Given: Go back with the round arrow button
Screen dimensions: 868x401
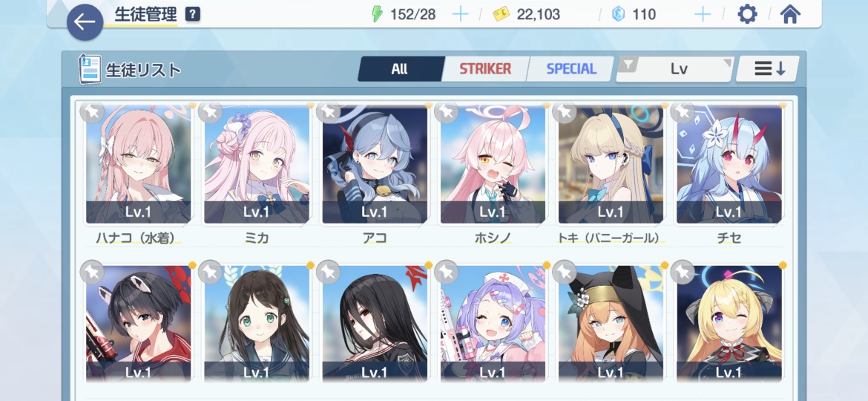Looking at the screenshot, I should 85,22.
